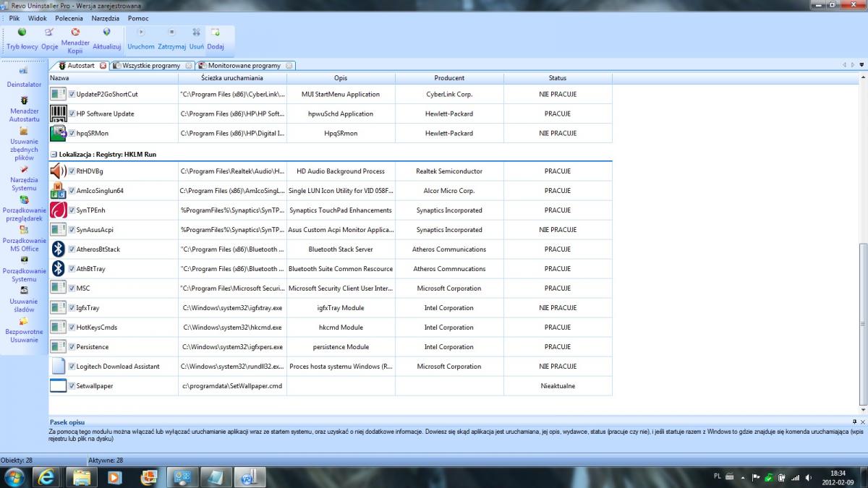The image size is (868, 488).
Task: Open Porządkowanie przeglądarek sidebar tool
Action: point(24,209)
